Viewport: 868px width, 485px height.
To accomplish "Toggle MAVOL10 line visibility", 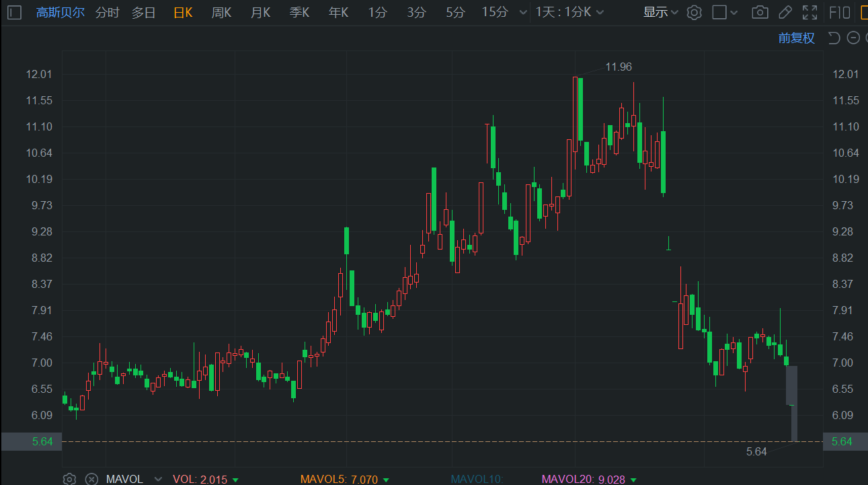I will tap(477, 479).
